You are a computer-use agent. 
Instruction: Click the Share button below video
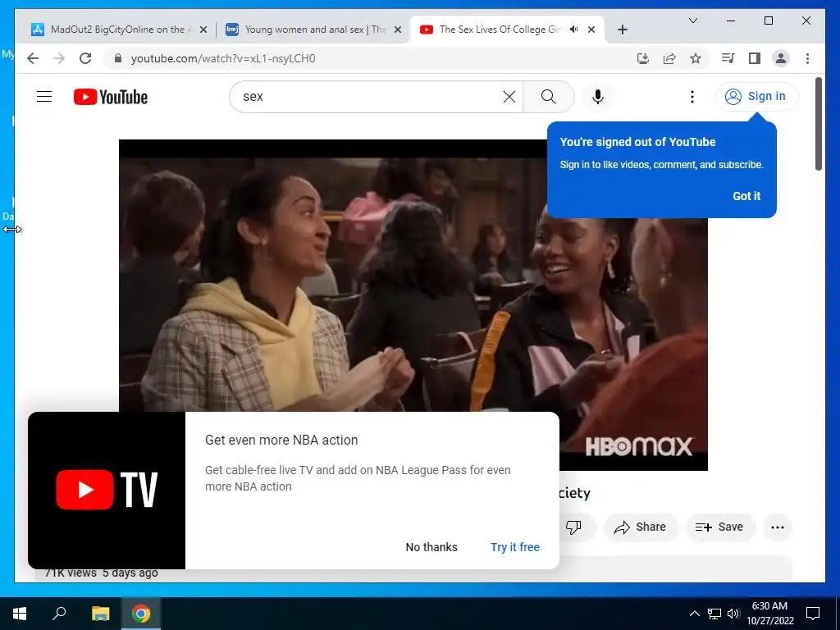pos(641,527)
